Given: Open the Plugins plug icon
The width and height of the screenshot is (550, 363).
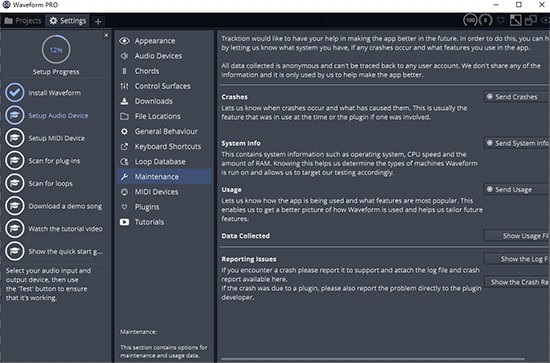Looking at the screenshot, I should (x=124, y=207).
